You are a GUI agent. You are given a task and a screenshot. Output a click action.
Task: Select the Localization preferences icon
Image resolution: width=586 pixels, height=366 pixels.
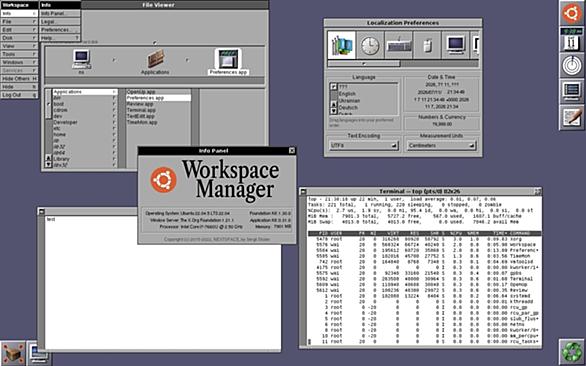tap(342, 45)
